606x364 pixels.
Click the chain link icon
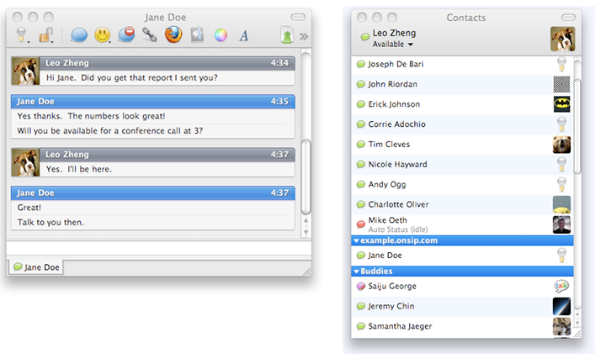pos(150,35)
